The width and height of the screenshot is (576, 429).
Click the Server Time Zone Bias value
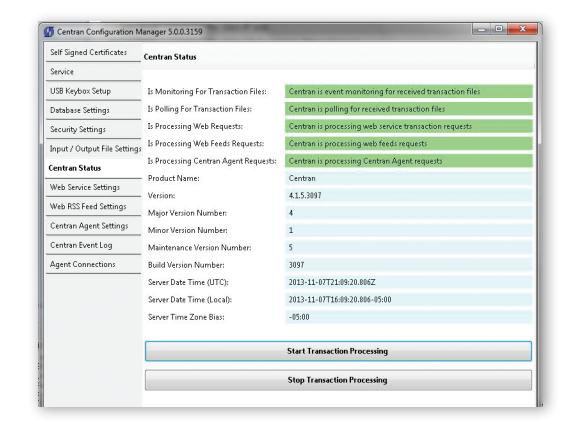pos(408,317)
